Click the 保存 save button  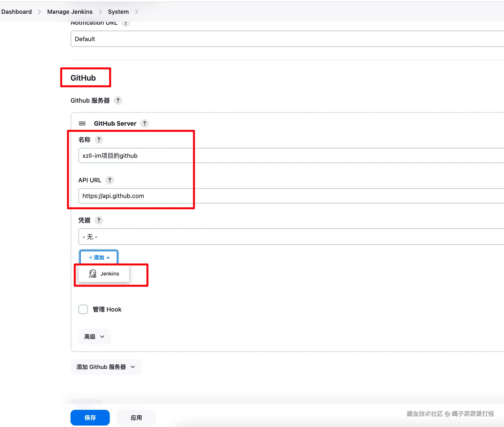90,418
